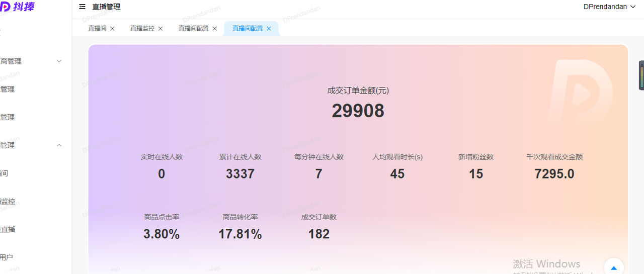The width and height of the screenshot is (644, 274).
Task: Close the inactive 直播间配置 tab
Action: point(215,29)
